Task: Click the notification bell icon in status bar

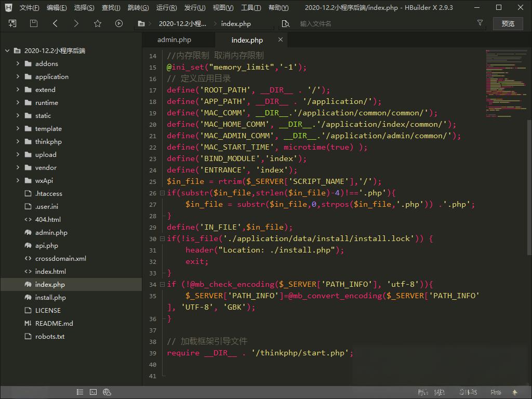Action: tap(515, 392)
